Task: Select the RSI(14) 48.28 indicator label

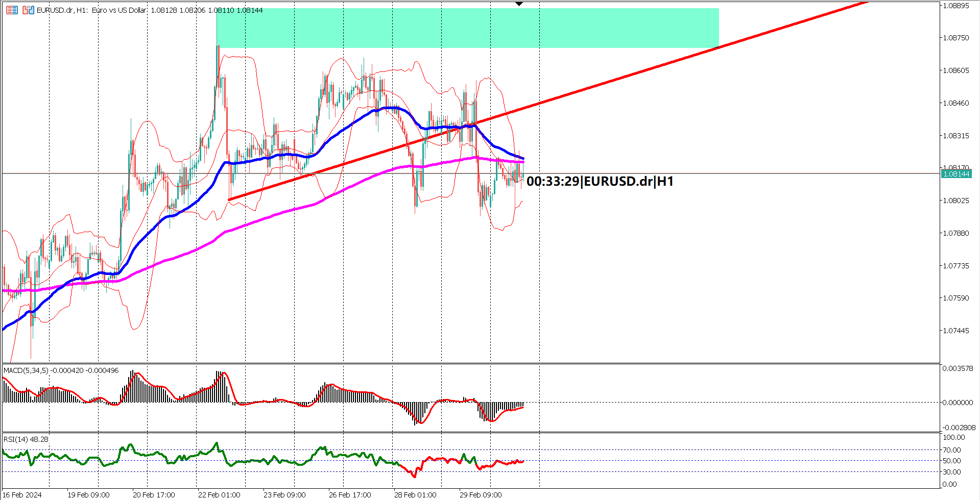Action: [x=25, y=439]
